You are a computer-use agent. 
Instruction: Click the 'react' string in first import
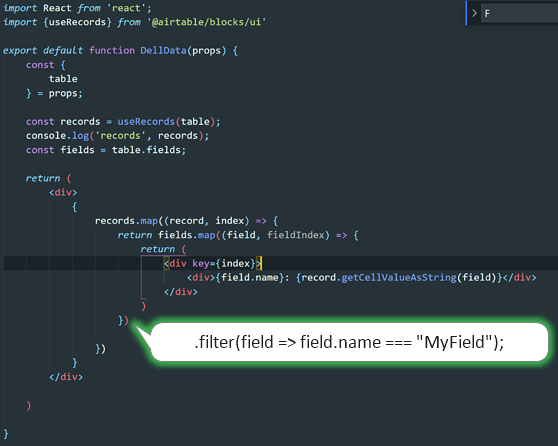coord(126,8)
